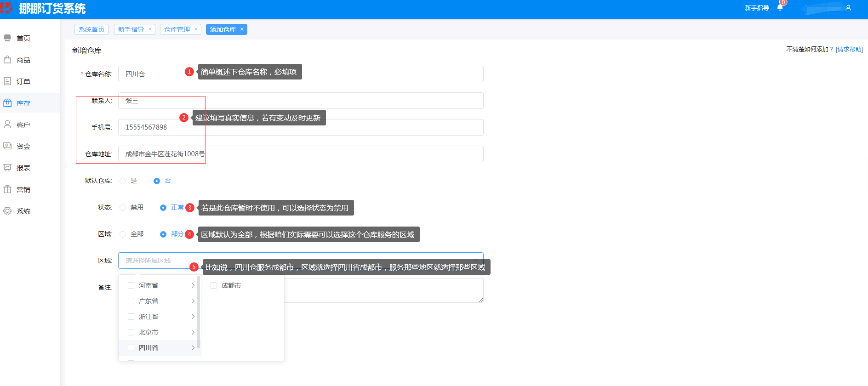Open the user profile icon
This screenshot has width=868, height=386.
(x=848, y=8)
